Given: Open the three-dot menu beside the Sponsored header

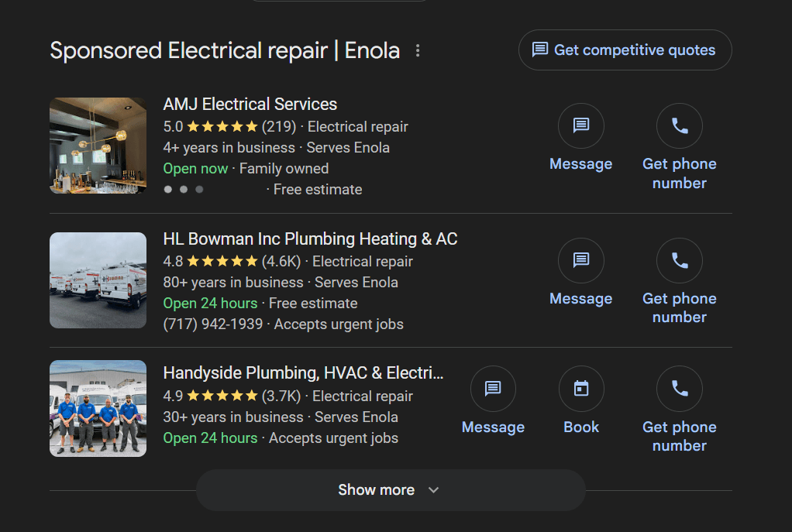Looking at the screenshot, I should [418, 50].
